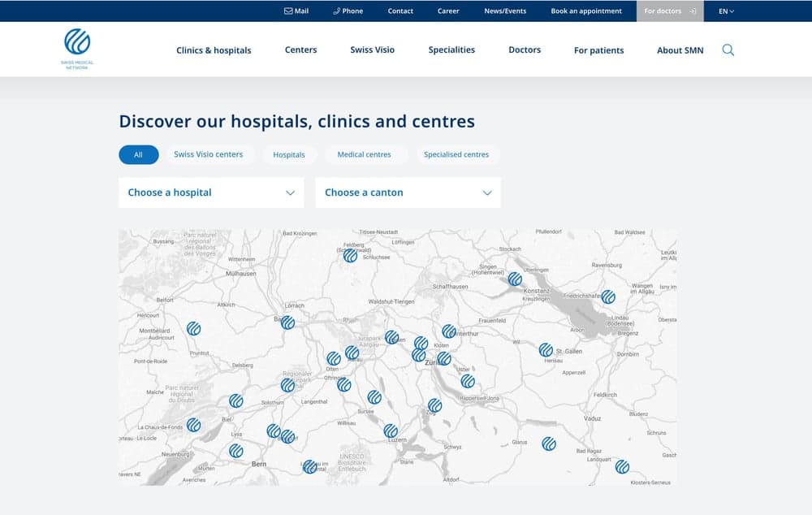Open the search magnifier icon
The image size is (812, 515).
[x=728, y=50]
